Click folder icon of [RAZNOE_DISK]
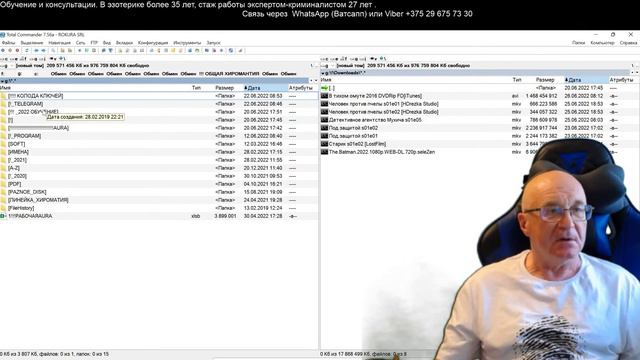640x360 pixels. tap(4, 192)
